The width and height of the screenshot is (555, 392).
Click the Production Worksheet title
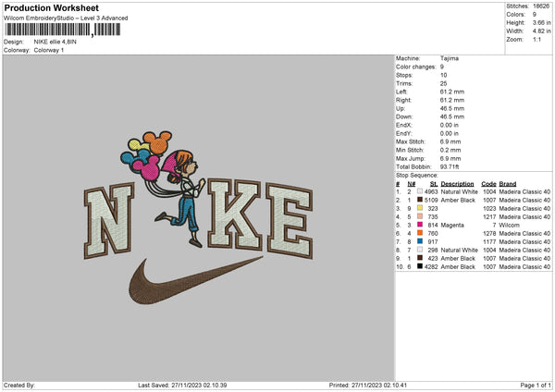[51, 7]
